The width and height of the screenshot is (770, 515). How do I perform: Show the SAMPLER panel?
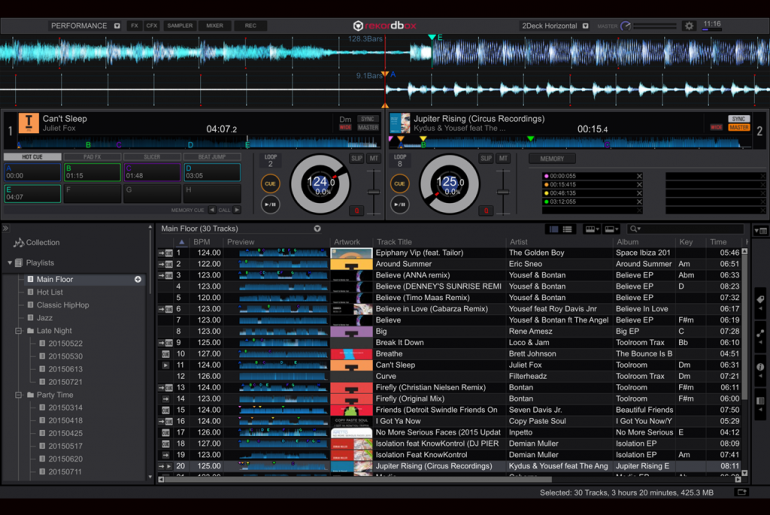[180, 26]
